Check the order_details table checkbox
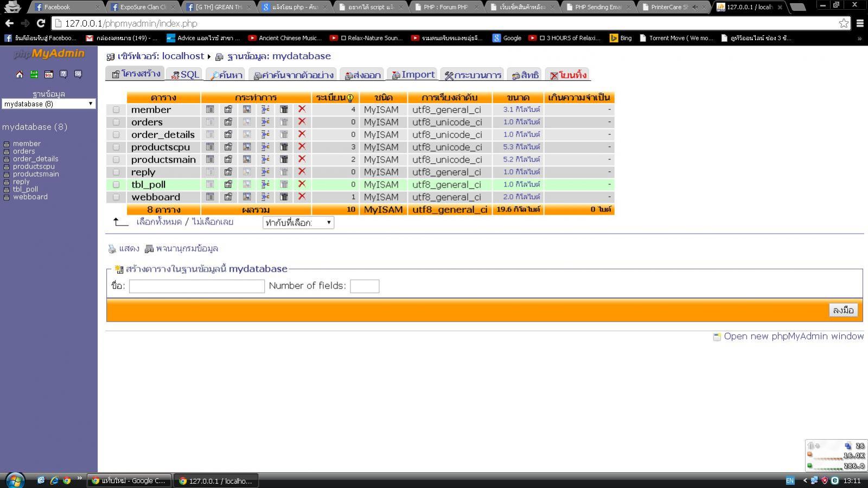The height and width of the screenshot is (488, 868). (116, 134)
